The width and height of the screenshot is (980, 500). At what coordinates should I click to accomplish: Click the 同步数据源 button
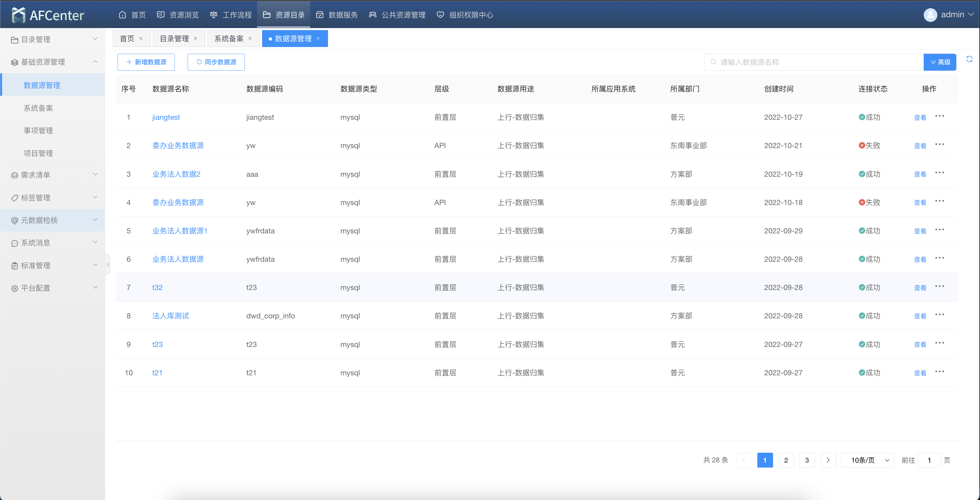(x=216, y=62)
